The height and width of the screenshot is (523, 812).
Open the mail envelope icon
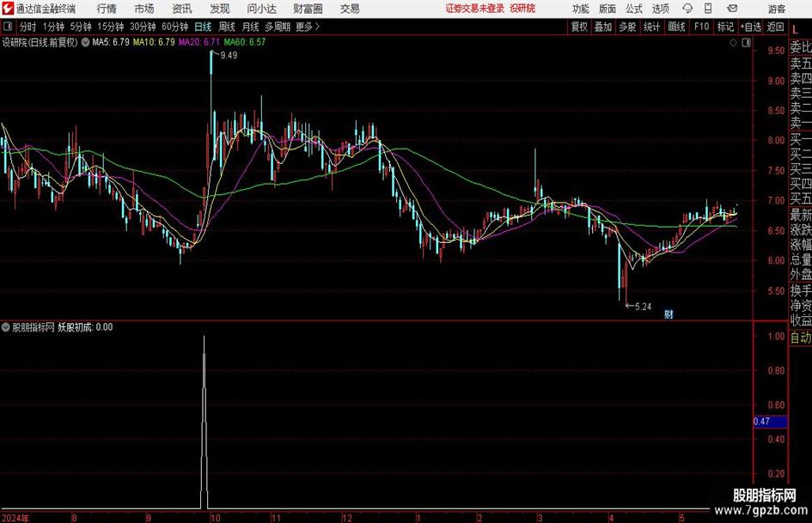[732, 9]
